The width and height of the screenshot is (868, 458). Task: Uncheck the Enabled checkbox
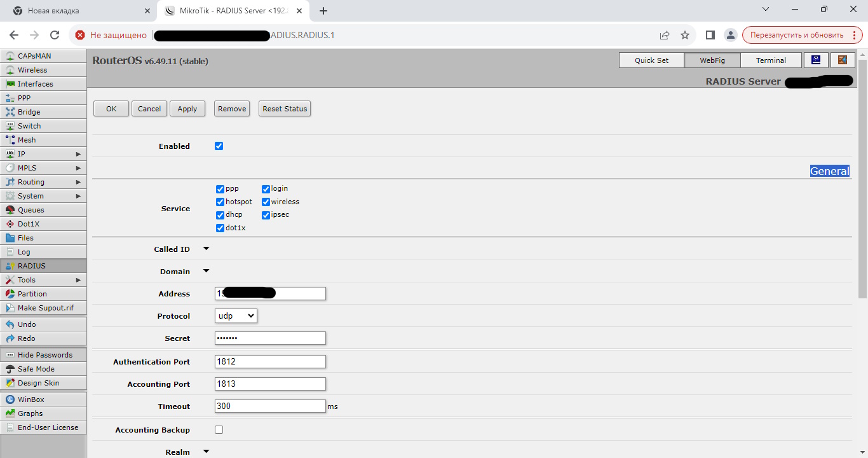[219, 146]
